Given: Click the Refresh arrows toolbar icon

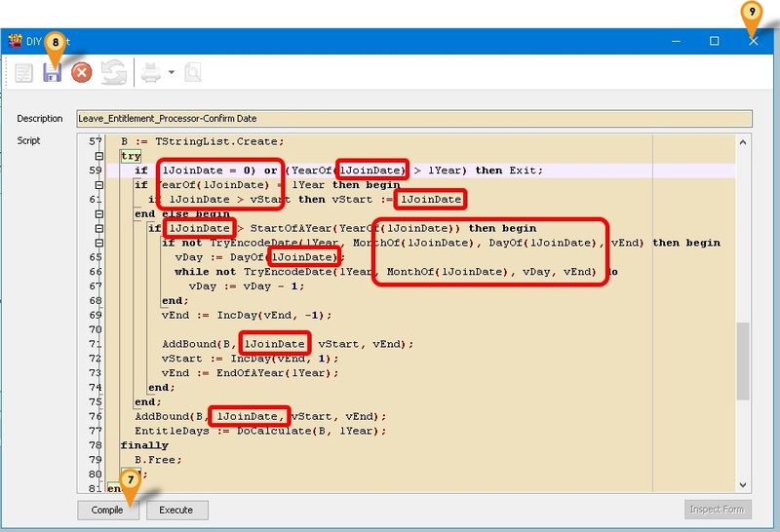Looking at the screenshot, I should [x=115, y=73].
